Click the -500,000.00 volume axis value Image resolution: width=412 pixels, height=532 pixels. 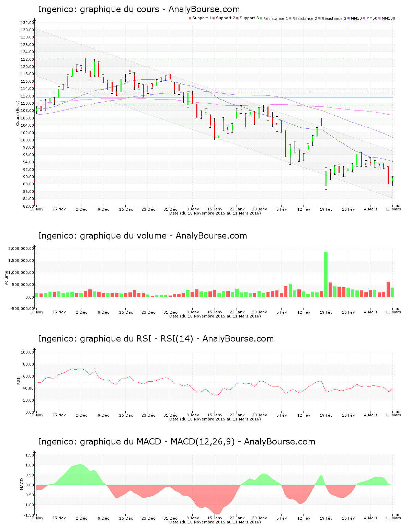[22, 308]
